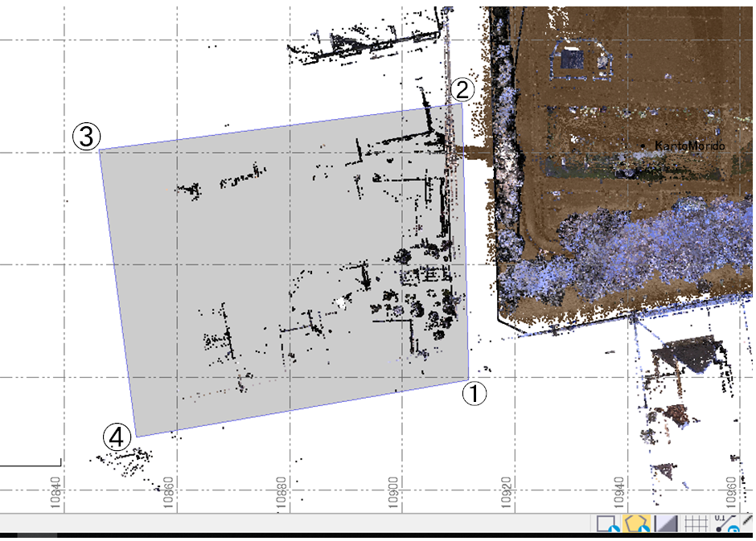The width and height of the screenshot is (756, 541).
Task: Click the 10920 axis coordinate label
Action: pyautogui.click(x=506, y=492)
